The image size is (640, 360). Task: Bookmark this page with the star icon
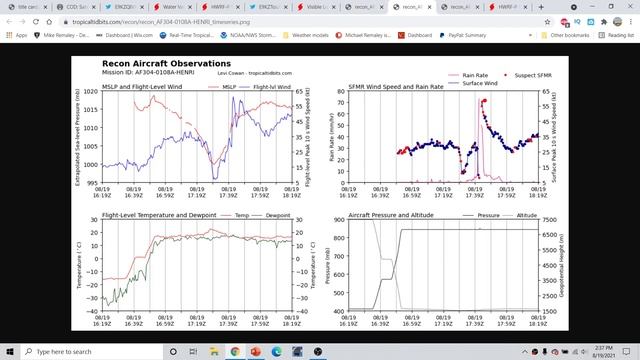547,22
